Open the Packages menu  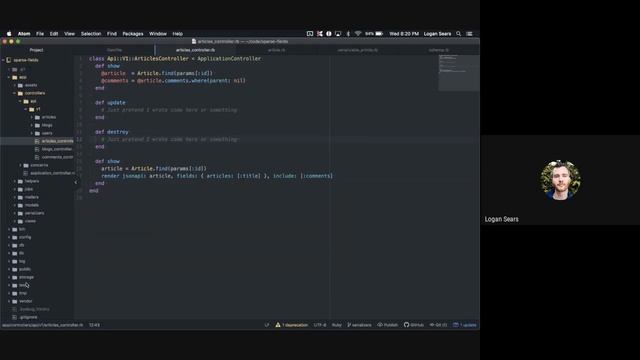click(x=133, y=34)
